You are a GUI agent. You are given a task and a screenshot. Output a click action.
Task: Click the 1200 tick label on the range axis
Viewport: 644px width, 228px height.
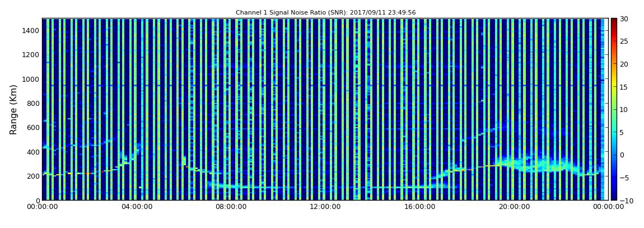(31, 55)
